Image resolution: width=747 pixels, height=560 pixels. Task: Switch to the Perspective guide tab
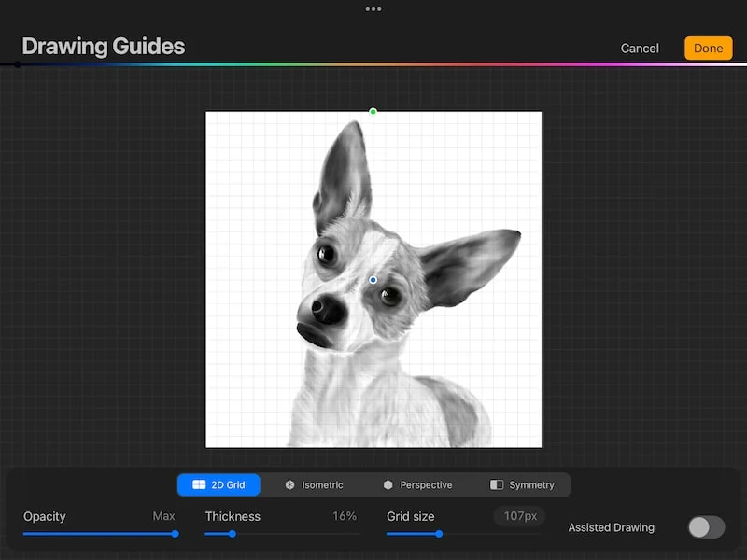417,484
